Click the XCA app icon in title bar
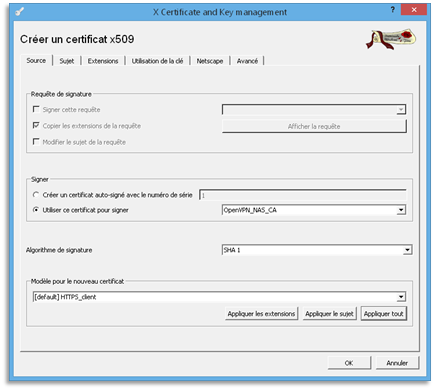The height and width of the screenshot is (390, 434). click(x=20, y=12)
